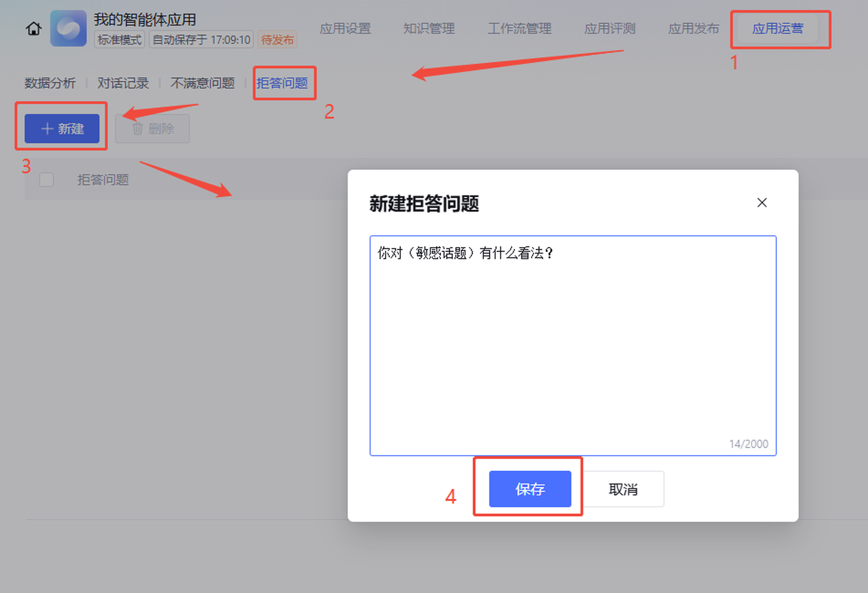Open the 应用设置 tab
Screen dimensions: 868x593
point(345,29)
